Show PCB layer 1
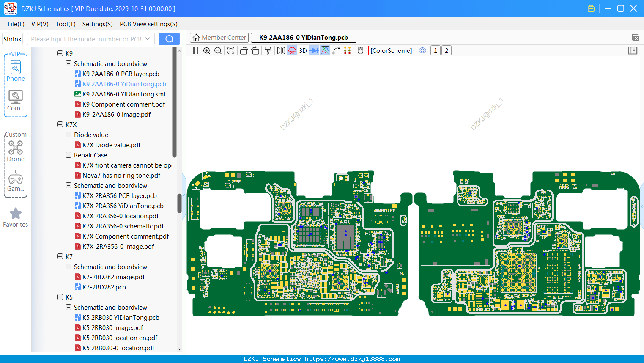The width and height of the screenshot is (644, 363). (x=436, y=51)
